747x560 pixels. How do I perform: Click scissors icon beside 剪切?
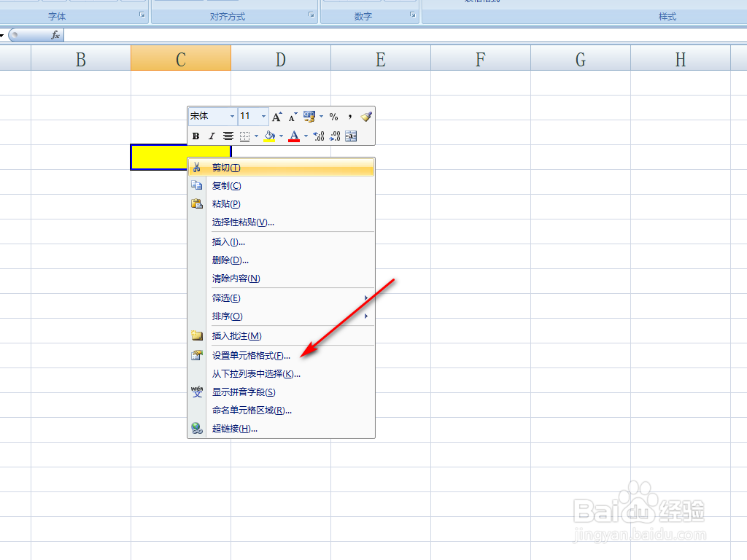coord(197,167)
